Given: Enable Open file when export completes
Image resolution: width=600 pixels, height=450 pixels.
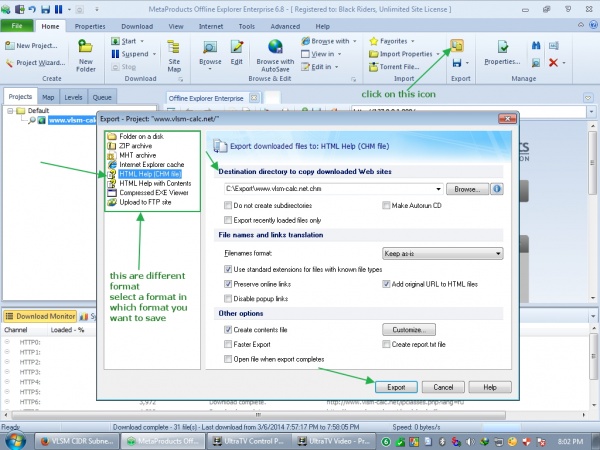Looking at the screenshot, I should click(228, 359).
